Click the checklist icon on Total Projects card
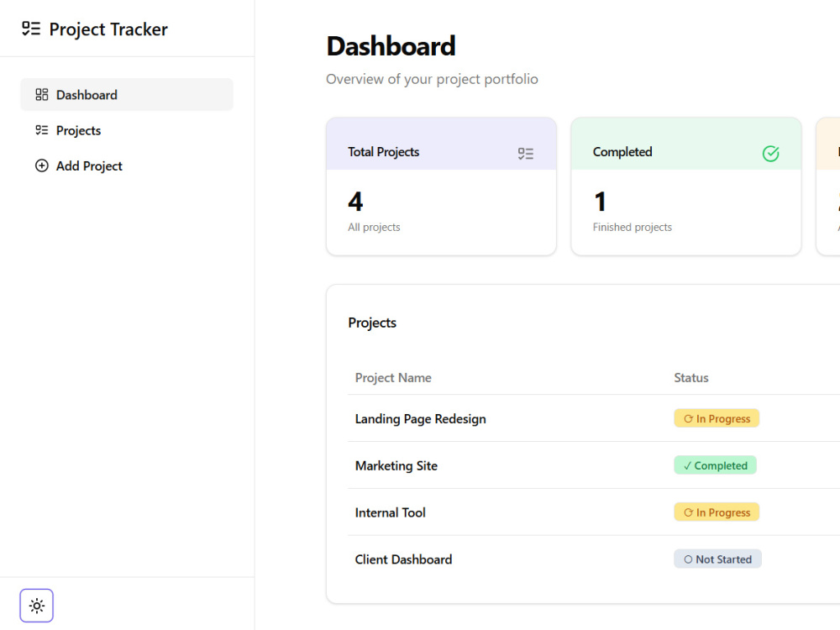This screenshot has width=840, height=630. point(526,154)
